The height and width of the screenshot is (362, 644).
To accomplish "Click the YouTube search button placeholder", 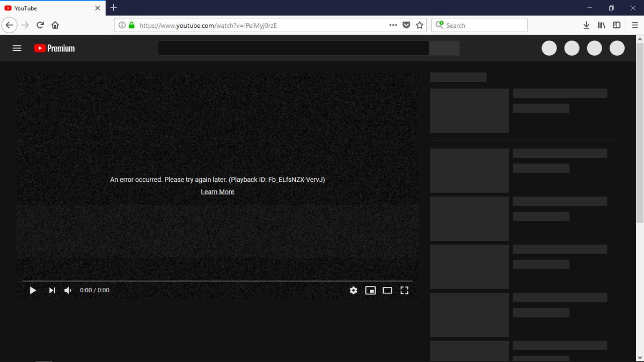I will tap(444, 48).
